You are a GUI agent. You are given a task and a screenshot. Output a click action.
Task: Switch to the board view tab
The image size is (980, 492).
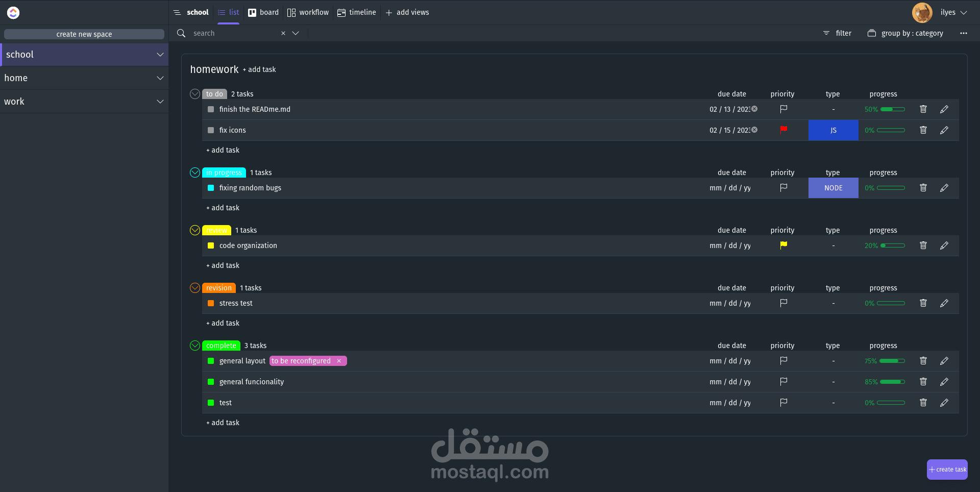pyautogui.click(x=263, y=12)
